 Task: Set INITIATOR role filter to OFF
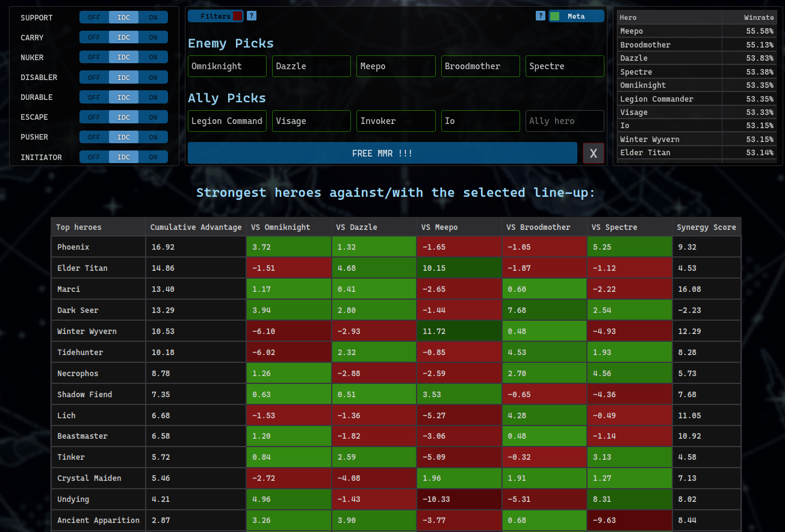[x=94, y=157]
